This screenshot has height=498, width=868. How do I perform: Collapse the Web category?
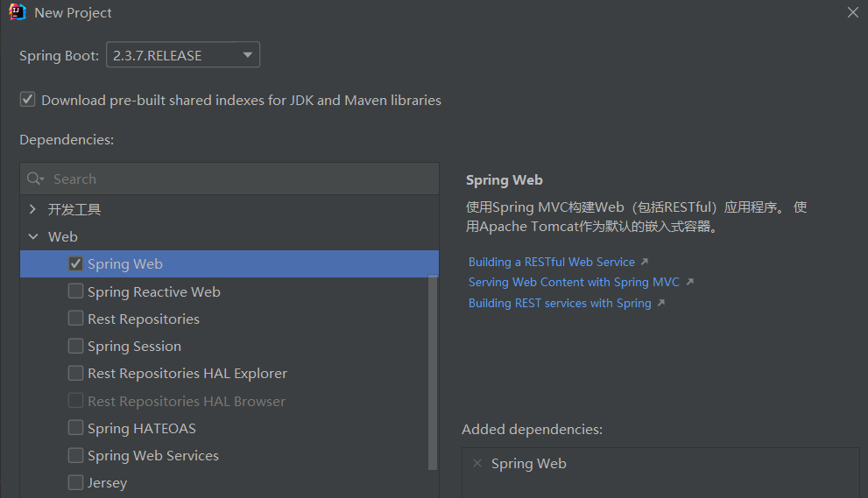(33, 237)
